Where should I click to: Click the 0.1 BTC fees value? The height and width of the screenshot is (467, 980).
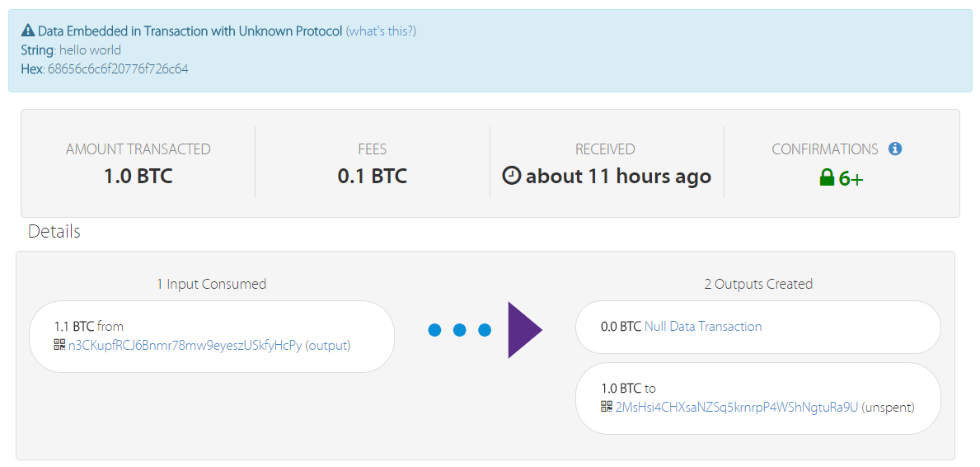pyautogui.click(x=373, y=177)
